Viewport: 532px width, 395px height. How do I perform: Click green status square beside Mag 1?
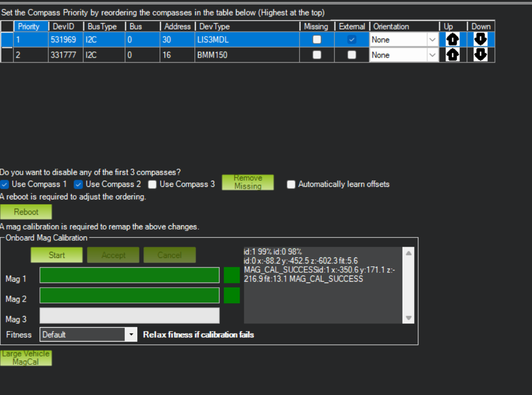(x=232, y=275)
